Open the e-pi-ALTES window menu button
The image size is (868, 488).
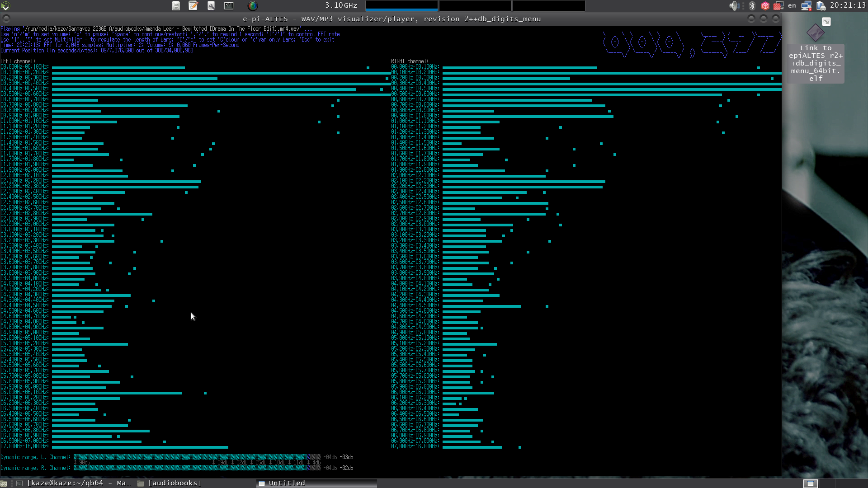click(6, 19)
